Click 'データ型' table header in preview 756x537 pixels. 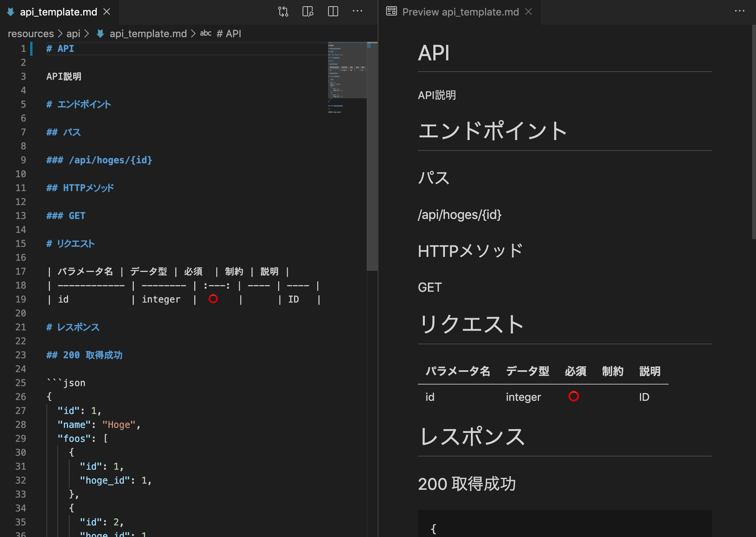527,371
